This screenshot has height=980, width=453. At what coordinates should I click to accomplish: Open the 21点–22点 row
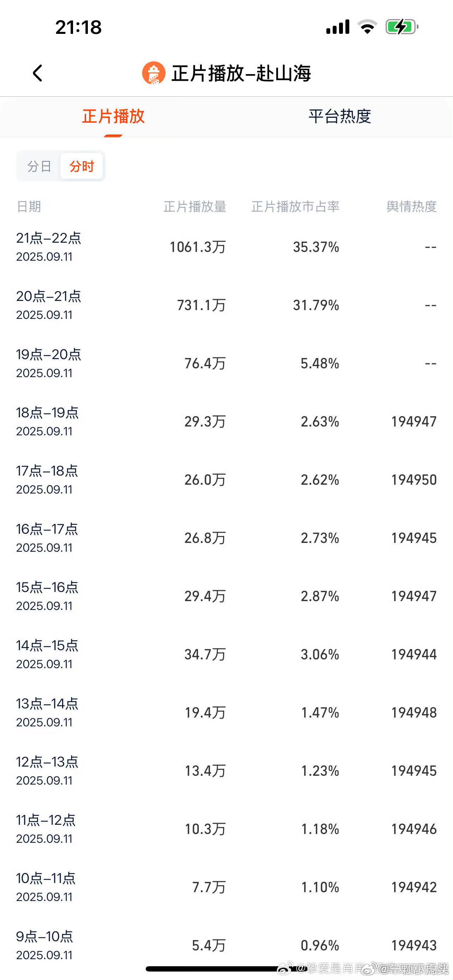click(226, 247)
